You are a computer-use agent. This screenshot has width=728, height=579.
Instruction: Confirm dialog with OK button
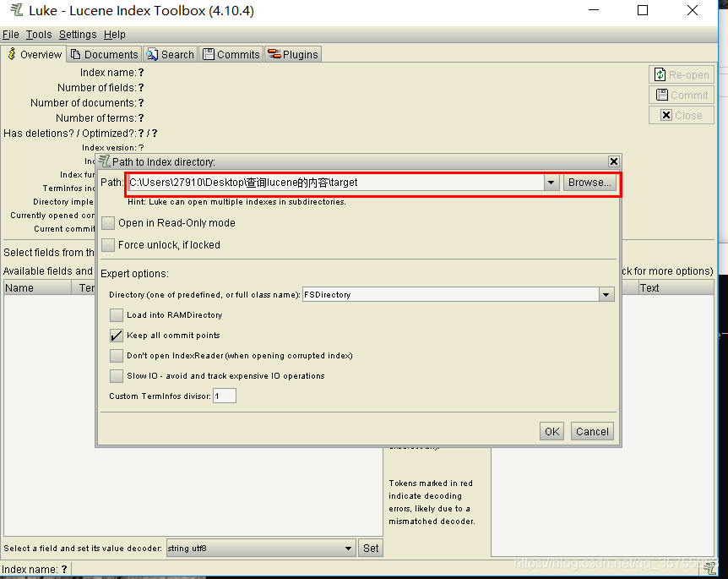[551, 432]
